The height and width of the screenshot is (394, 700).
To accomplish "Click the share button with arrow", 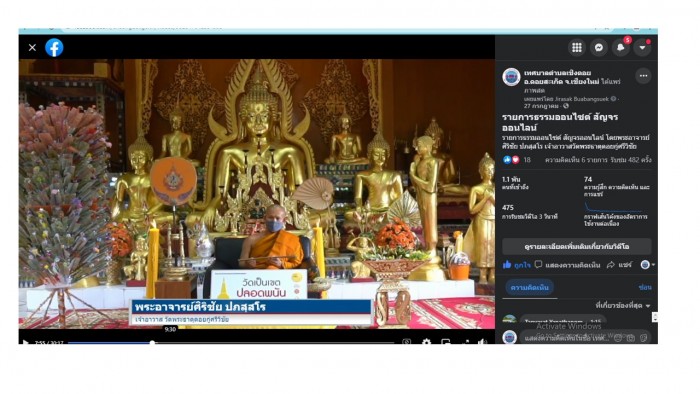I will click(619, 265).
